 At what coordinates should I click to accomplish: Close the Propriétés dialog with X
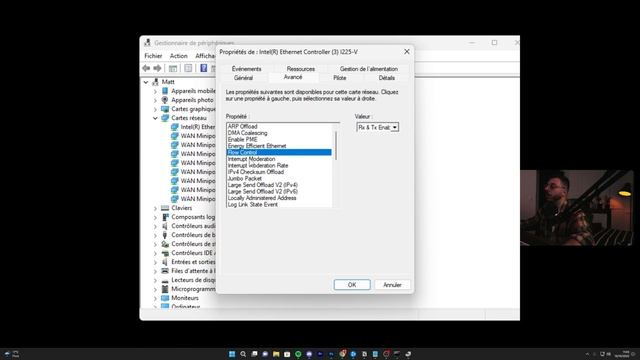pos(407,51)
